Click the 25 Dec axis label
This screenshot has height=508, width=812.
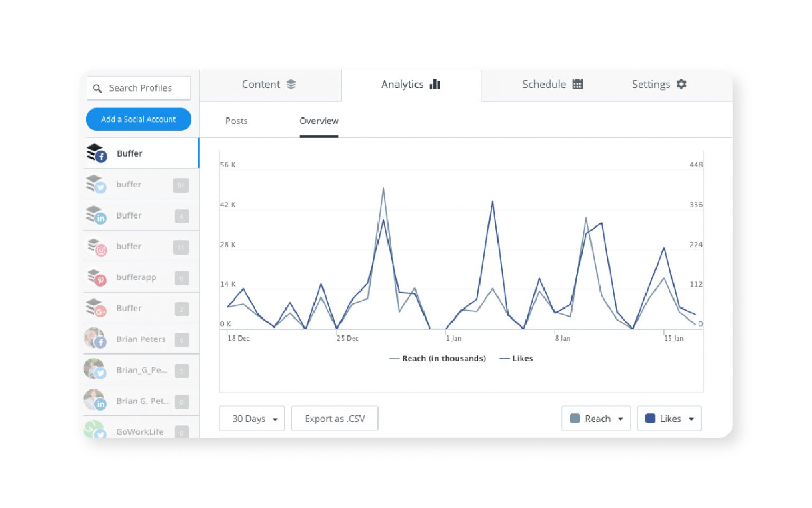click(x=347, y=338)
